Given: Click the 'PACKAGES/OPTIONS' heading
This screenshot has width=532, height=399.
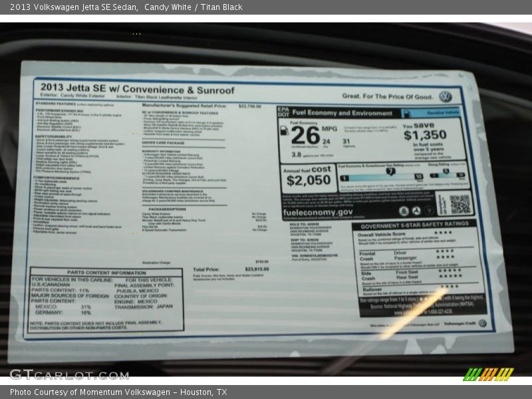Looking at the screenshot, I should 167,209.
